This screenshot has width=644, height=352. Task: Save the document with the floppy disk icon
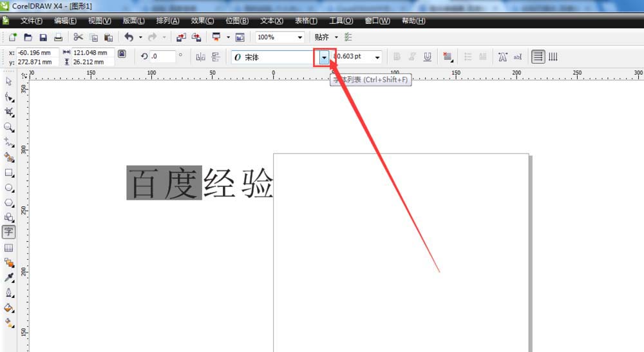[43, 37]
